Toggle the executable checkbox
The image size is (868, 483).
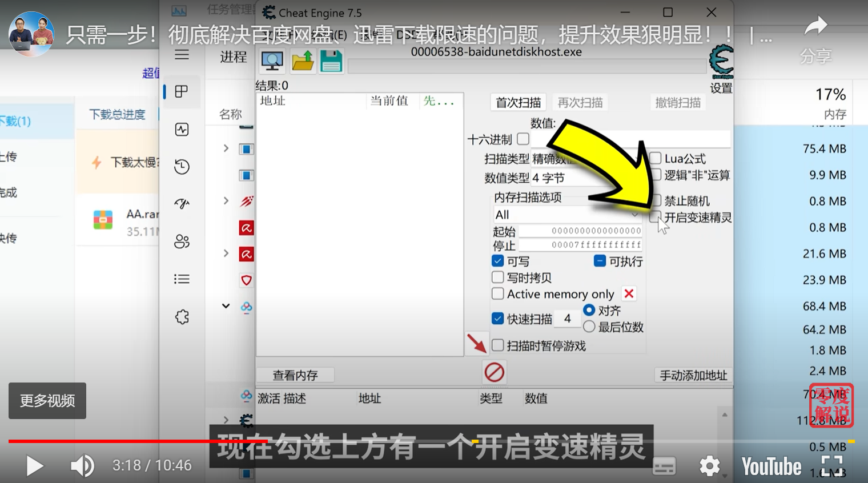pyautogui.click(x=600, y=261)
